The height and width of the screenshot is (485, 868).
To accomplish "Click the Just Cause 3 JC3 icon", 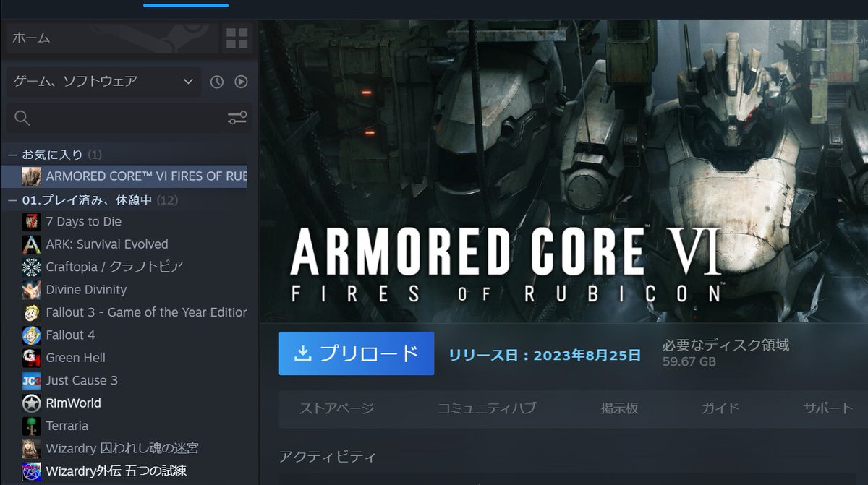I will (x=32, y=380).
